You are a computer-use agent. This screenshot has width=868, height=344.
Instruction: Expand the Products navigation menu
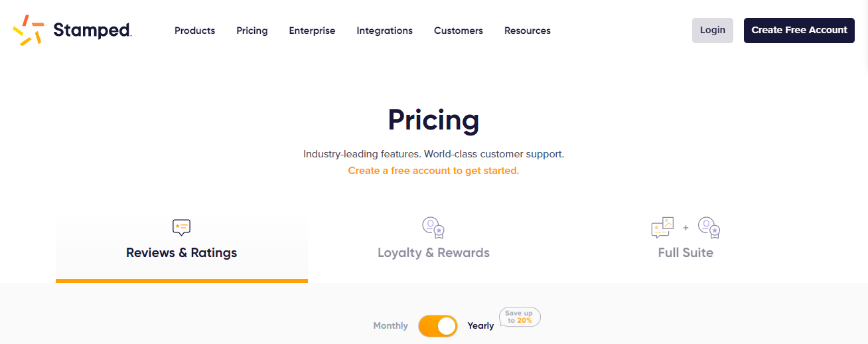coord(194,31)
